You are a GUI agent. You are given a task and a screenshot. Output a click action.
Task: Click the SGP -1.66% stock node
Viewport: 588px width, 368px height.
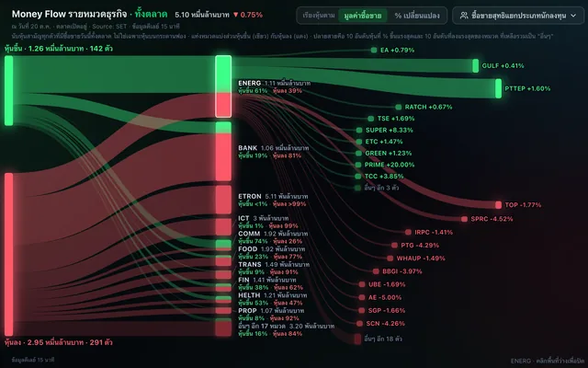(382, 311)
